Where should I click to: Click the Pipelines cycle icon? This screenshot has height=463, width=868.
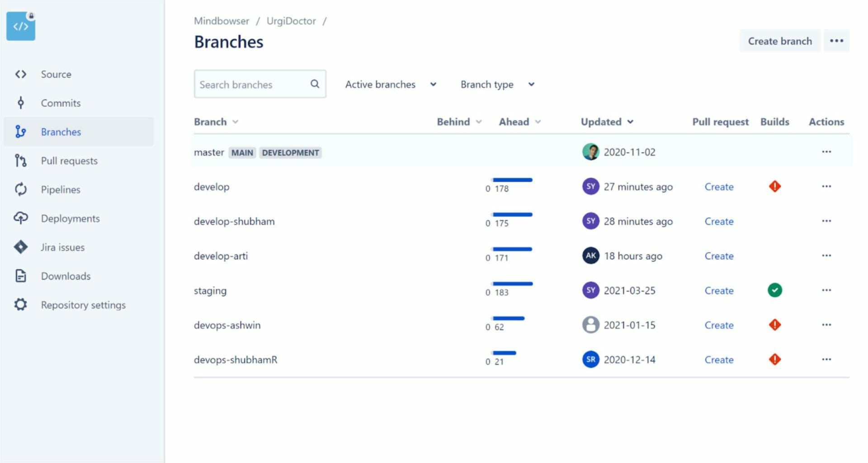(x=21, y=189)
